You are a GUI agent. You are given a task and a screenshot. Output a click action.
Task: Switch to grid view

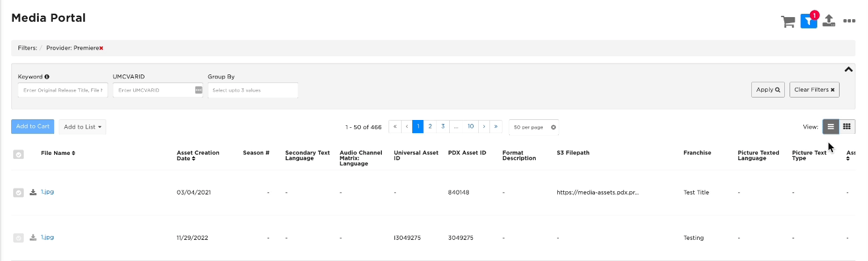pos(847,127)
